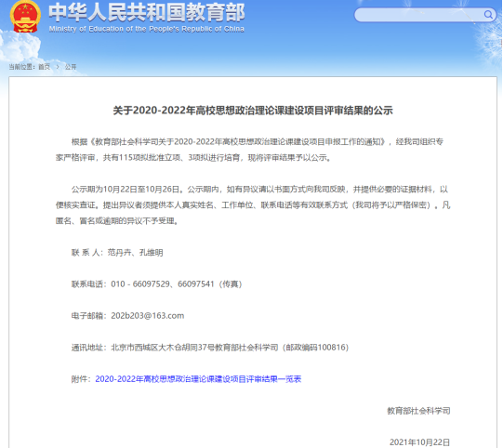This screenshot has width=503, height=448.
Task: Open attachment 2020-2022年高校思想政治理论课建设项目评审结果一览表
Action: click(x=198, y=379)
